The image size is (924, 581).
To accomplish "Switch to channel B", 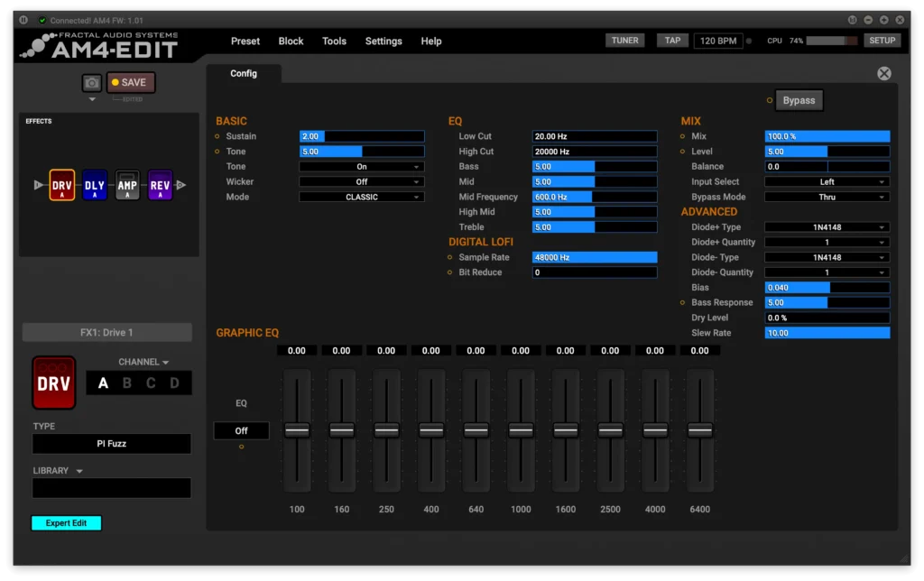I will tap(127, 383).
